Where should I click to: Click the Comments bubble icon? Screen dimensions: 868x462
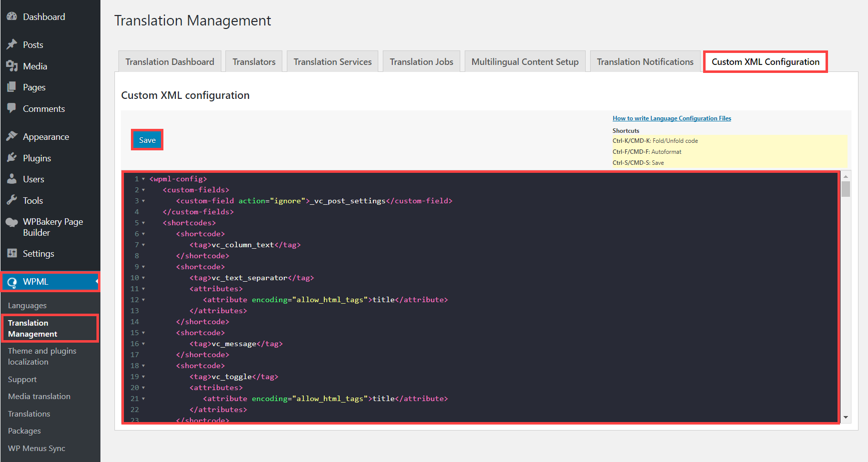pos(12,108)
